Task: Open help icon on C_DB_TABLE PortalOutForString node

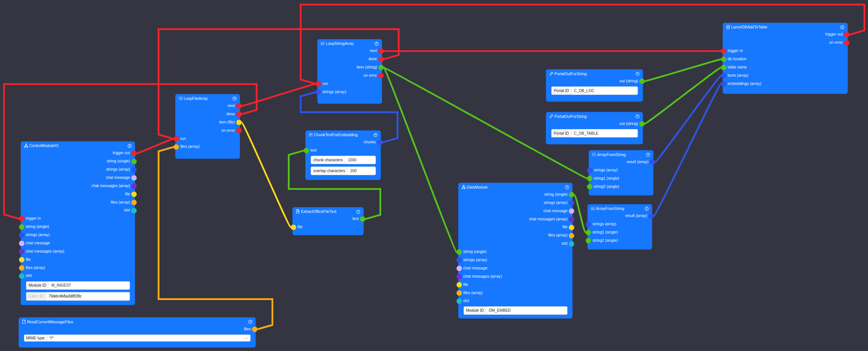Action: [637, 117]
